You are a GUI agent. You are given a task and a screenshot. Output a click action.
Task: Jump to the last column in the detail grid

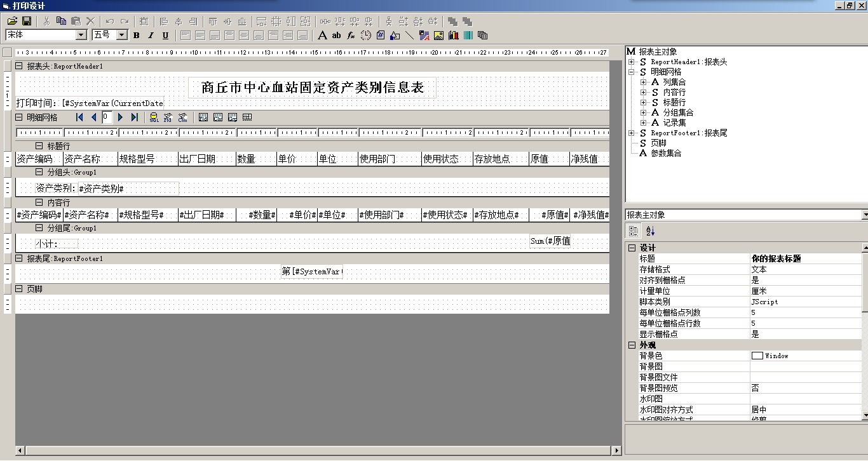pyautogui.click(x=135, y=117)
